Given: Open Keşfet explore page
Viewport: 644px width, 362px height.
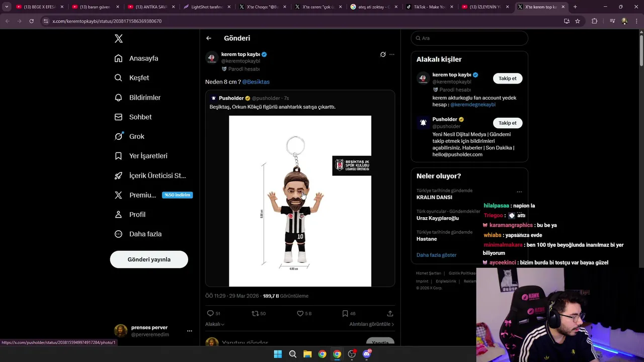Looking at the screenshot, I should coord(132,78).
